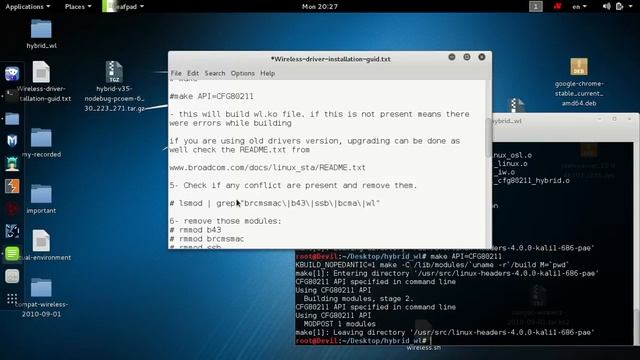This screenshot has width=640, height=360.
Task: Expand the system menu arrow at top right
Action: 631,7
